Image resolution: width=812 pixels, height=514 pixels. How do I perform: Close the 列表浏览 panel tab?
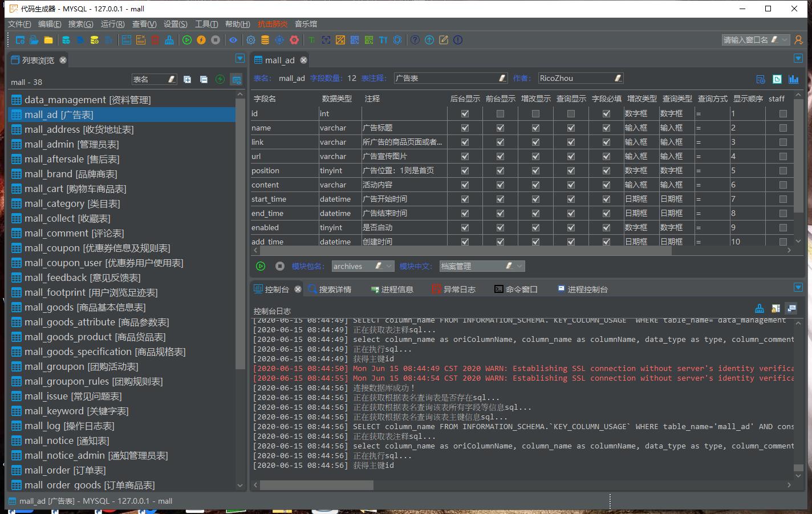click(63, 60)
